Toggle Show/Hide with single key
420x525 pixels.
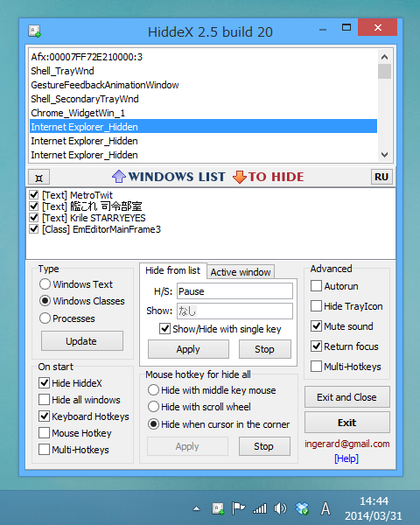point(220,329)
